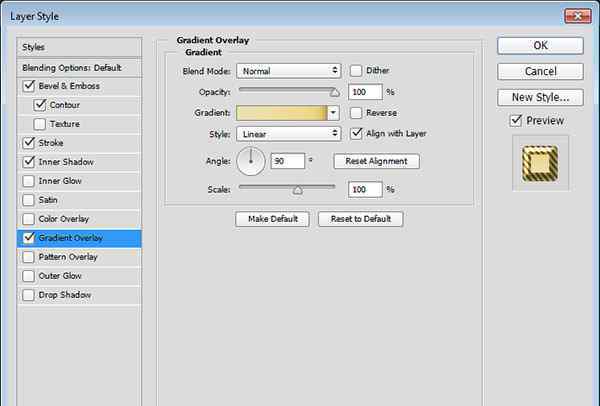Select the Drop Shadow effect entry

[x=65, y=295]
